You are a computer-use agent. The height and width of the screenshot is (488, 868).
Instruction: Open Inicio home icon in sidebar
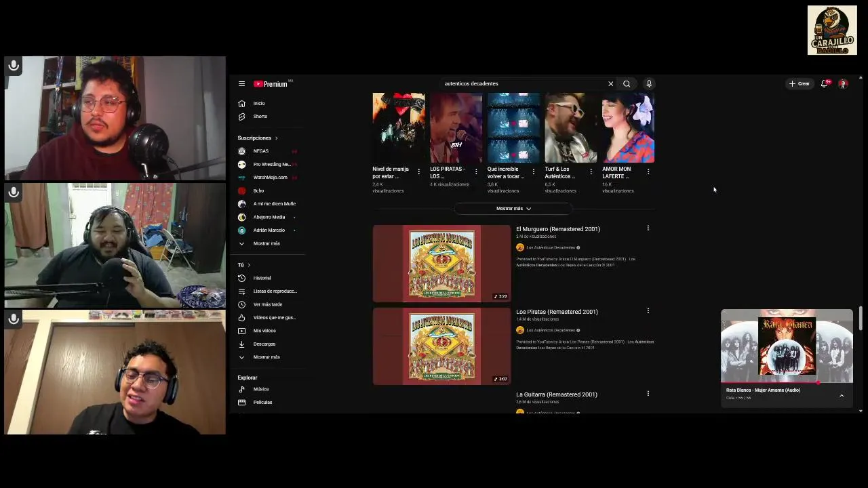(241, 104)
